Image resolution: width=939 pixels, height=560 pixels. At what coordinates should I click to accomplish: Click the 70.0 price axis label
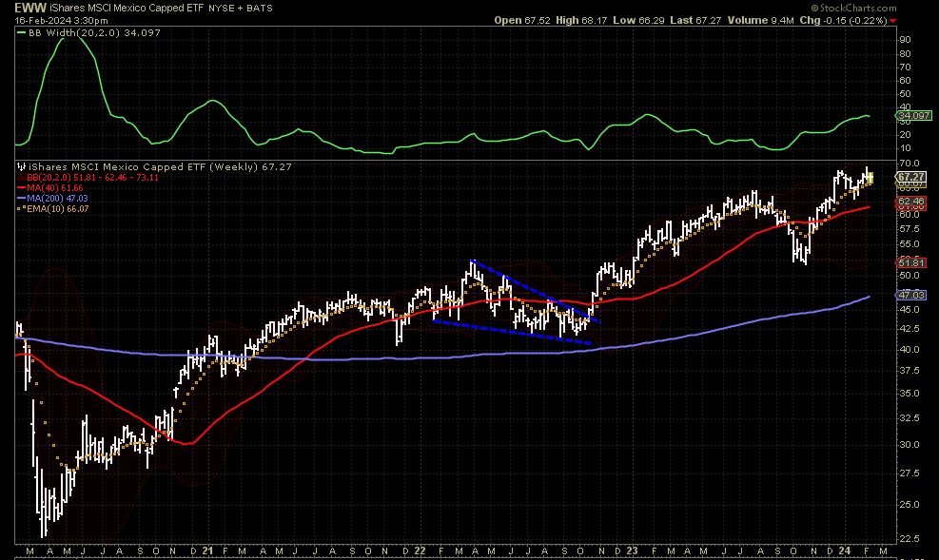point(910,164)
